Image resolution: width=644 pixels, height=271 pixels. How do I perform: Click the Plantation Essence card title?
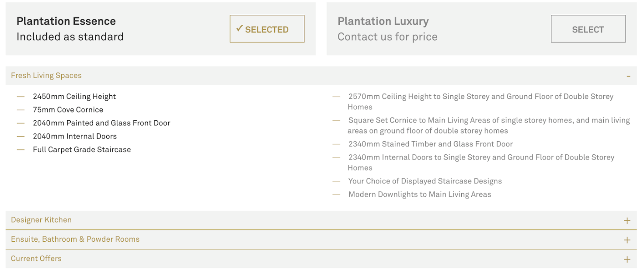pyautogui.click(x=66, y=21)
